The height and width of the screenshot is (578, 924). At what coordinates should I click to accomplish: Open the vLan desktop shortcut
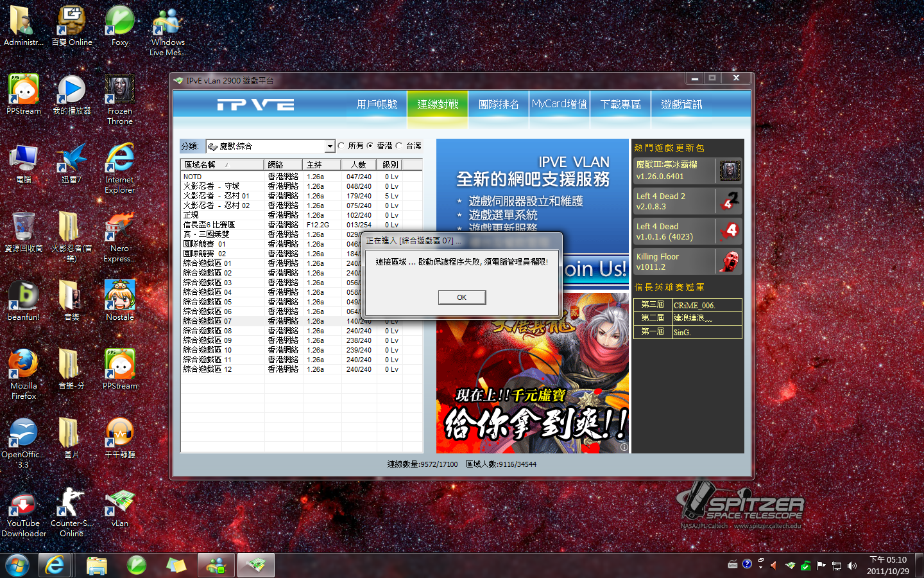[120, 504]
